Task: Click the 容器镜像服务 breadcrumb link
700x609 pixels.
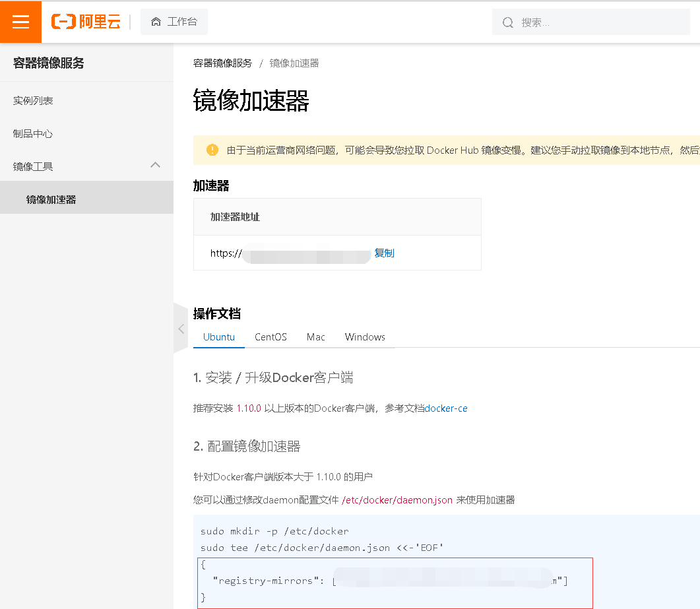Action: pos(222,63)
